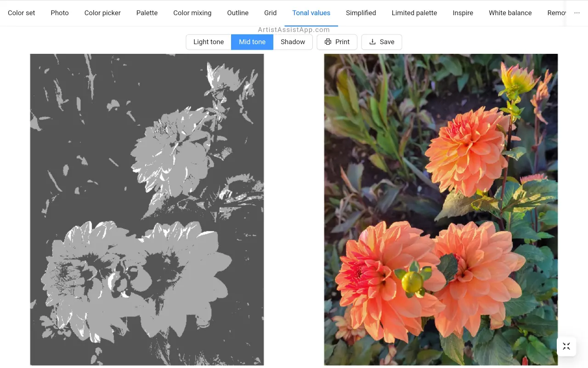Open the Inspire tab
The image size is (588, 368).
[x=463, y=13]
